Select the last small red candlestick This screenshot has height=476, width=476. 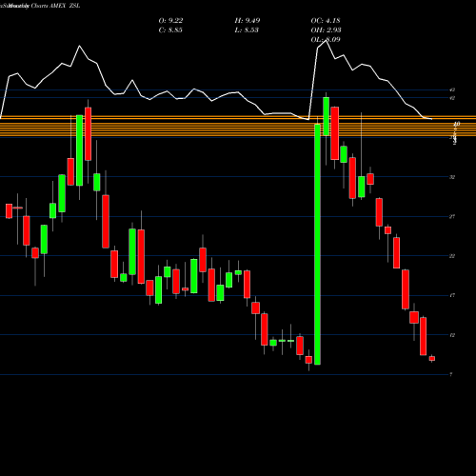(432, 359)
